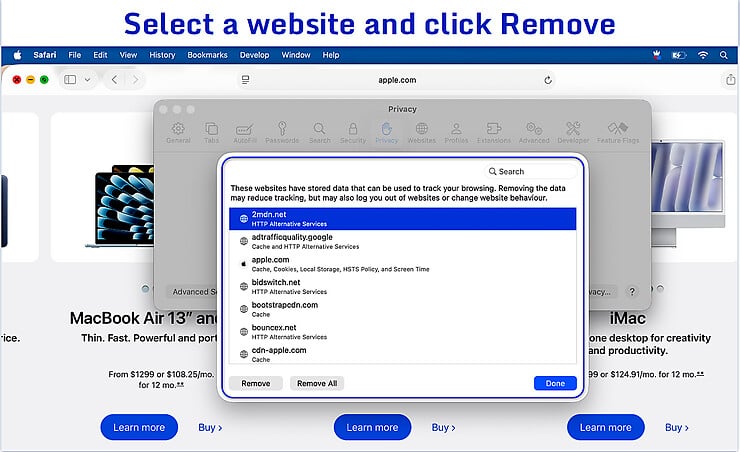
Task: Go forward with the forward arrow
Action: pyautogui.click(x=135, y=80)
